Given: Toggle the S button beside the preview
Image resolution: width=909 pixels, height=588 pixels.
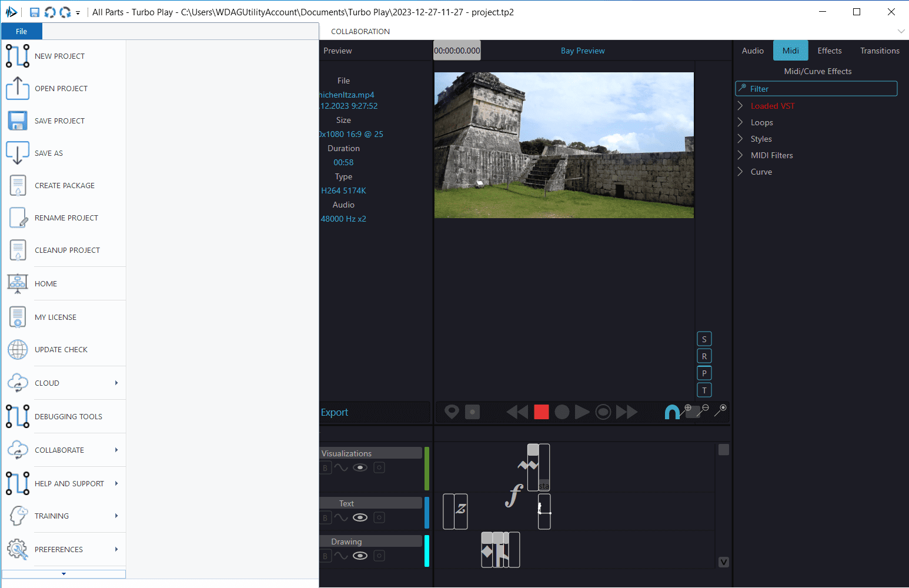Looking at the screenshot, I should (704, 339).
